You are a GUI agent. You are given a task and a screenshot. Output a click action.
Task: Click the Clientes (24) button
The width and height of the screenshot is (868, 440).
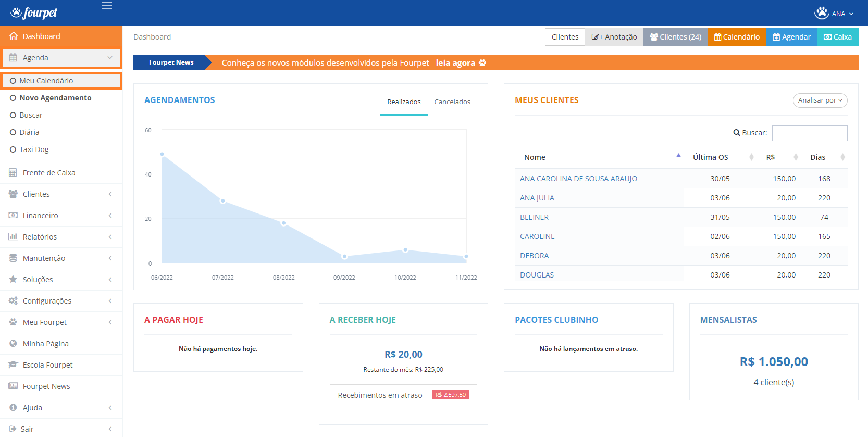tap(675, 37)
